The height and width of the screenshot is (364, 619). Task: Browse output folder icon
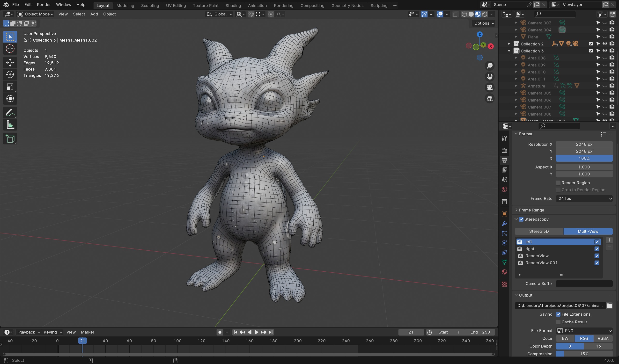click(609, 306)
